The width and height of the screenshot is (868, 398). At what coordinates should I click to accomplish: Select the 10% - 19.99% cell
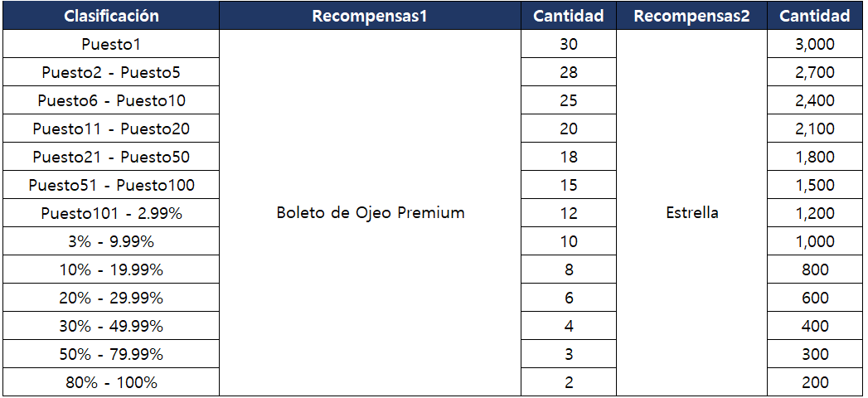coord(111,269)
